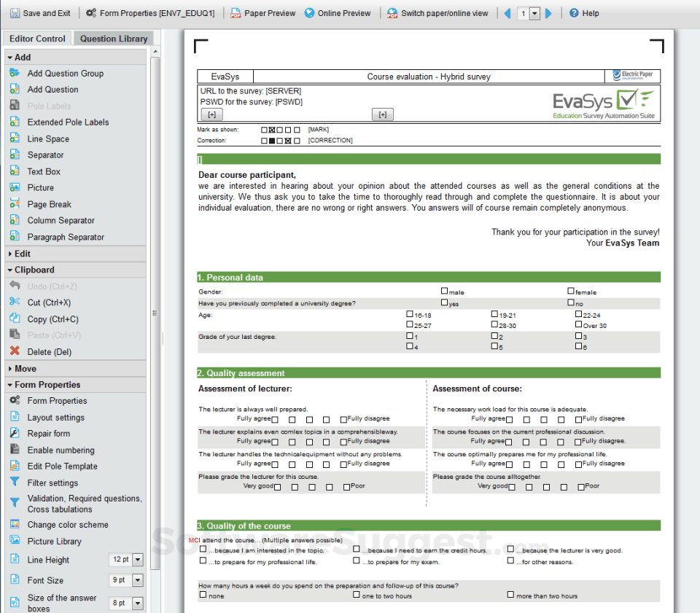This screenshot has width=700, height=613.
Task: Click the Filter settings funnel icon
Action: [15, 483]
